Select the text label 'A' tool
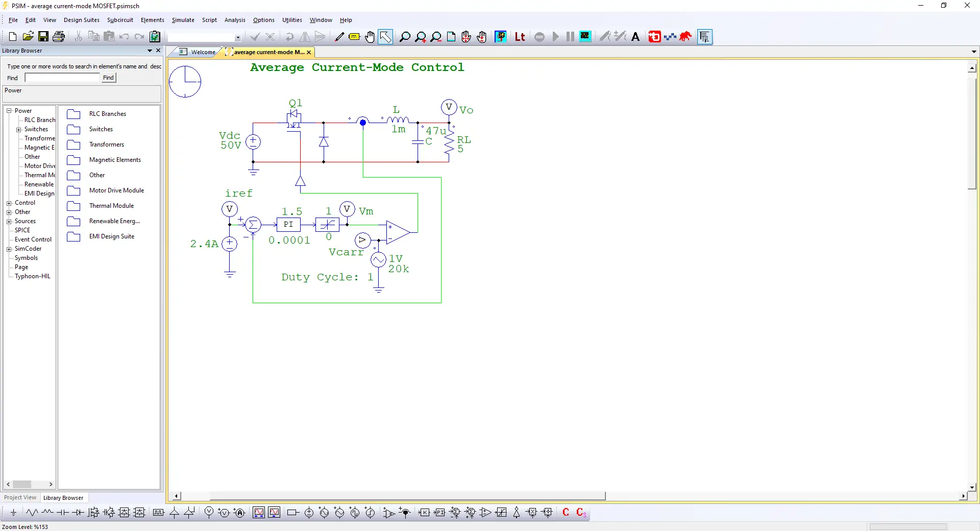Image resolution: width=980 pixels, height=531 pixels. pos(635,37)
